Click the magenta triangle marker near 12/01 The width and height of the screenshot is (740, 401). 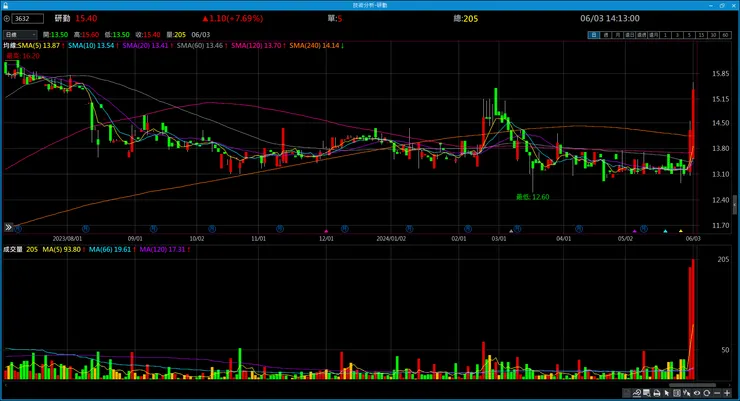click(x=326, y=231)
